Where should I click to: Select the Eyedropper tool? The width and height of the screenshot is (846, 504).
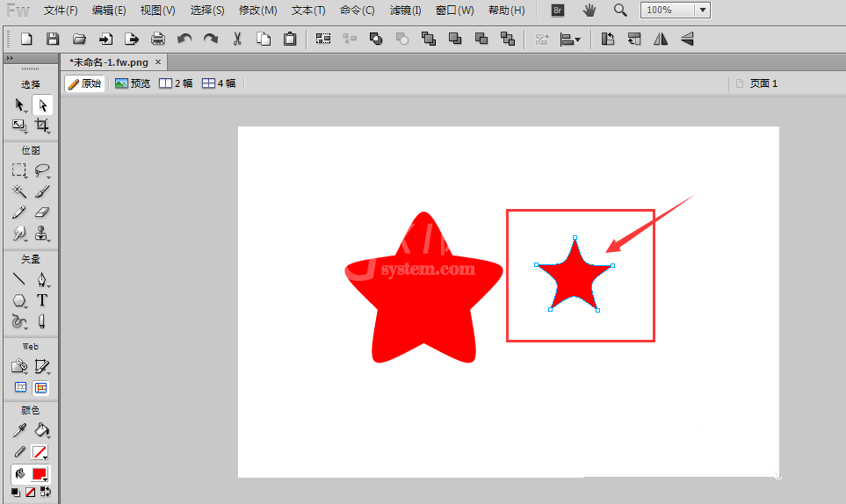pyautogui.click(x=19, y=430)
